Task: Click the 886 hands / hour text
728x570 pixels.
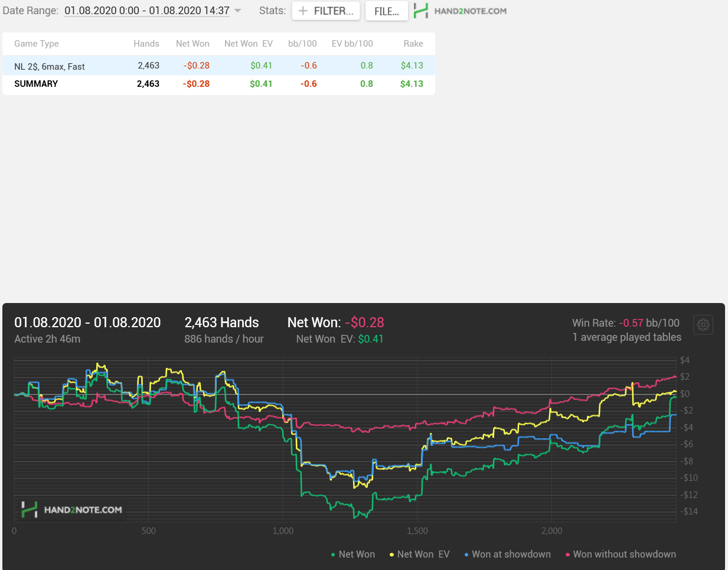Action: point(224,339)
